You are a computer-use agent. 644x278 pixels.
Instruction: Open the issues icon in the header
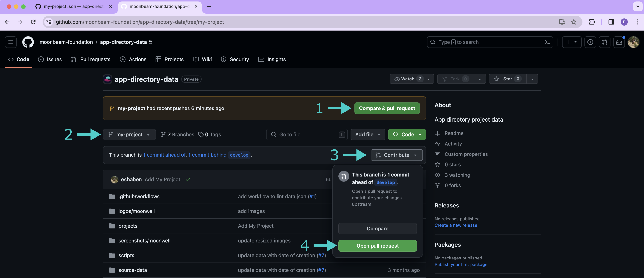pyautogui.click(x=590, y=42)
